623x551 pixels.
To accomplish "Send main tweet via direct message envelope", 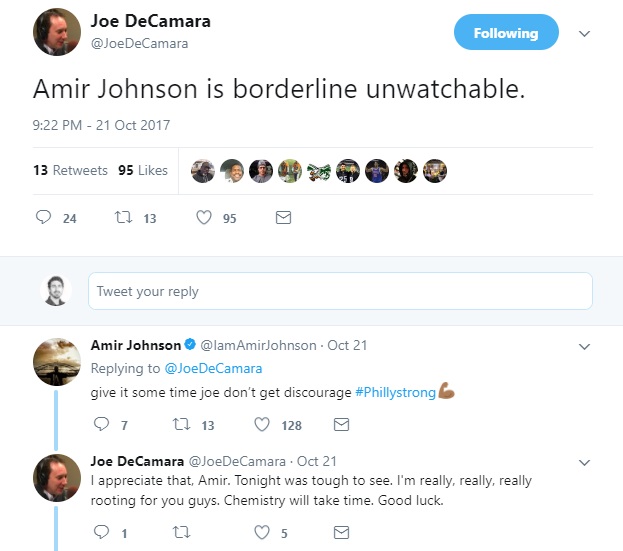I will tap(283, 217).
